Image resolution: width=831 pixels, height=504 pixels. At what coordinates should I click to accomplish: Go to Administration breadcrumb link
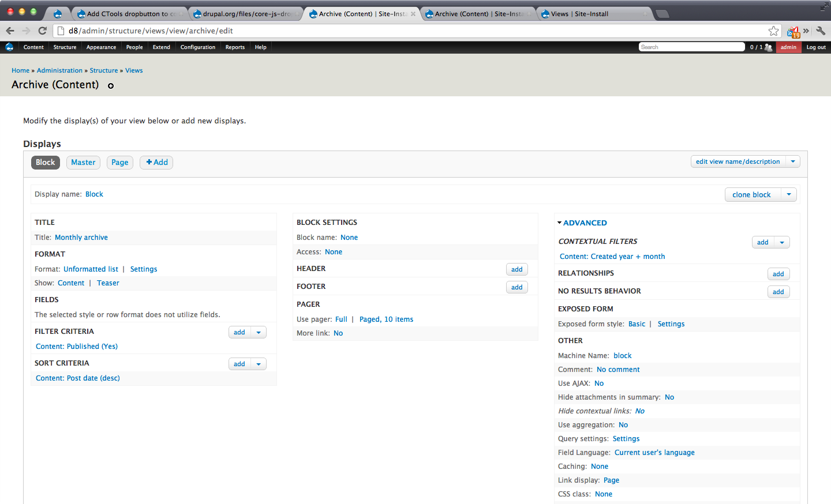(59, 70)
